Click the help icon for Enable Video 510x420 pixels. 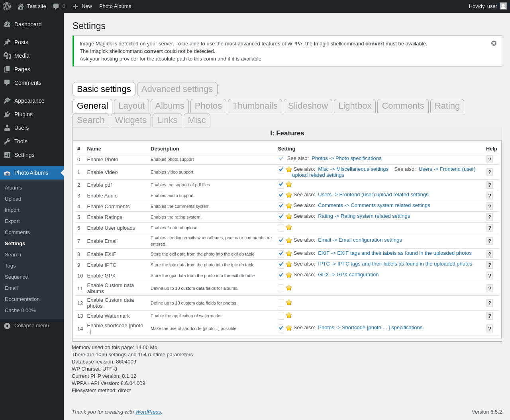point(490,172)
